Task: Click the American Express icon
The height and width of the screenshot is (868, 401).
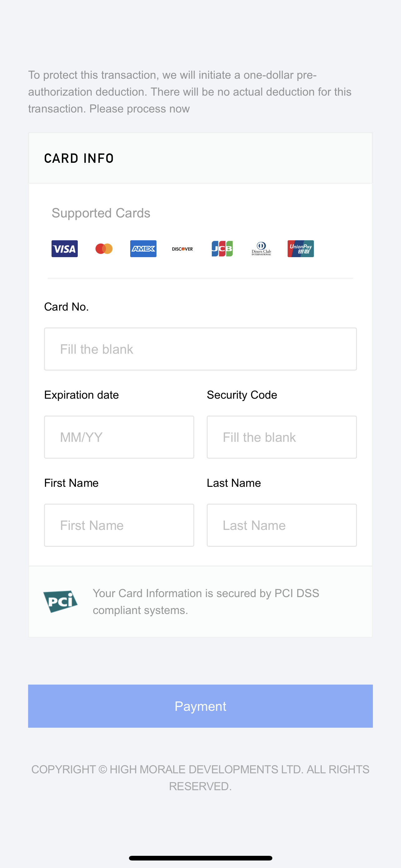Action: (143, 249)
